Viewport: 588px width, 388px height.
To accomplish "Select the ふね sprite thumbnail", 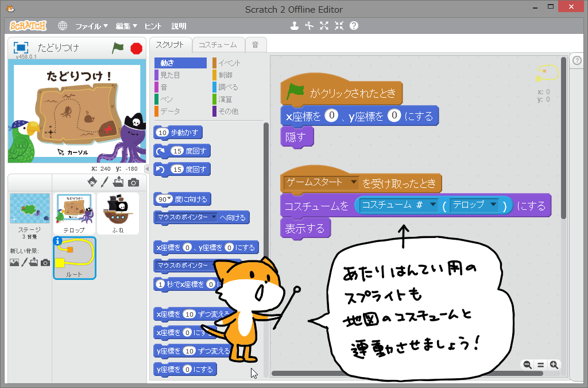I will click(118, 213).
